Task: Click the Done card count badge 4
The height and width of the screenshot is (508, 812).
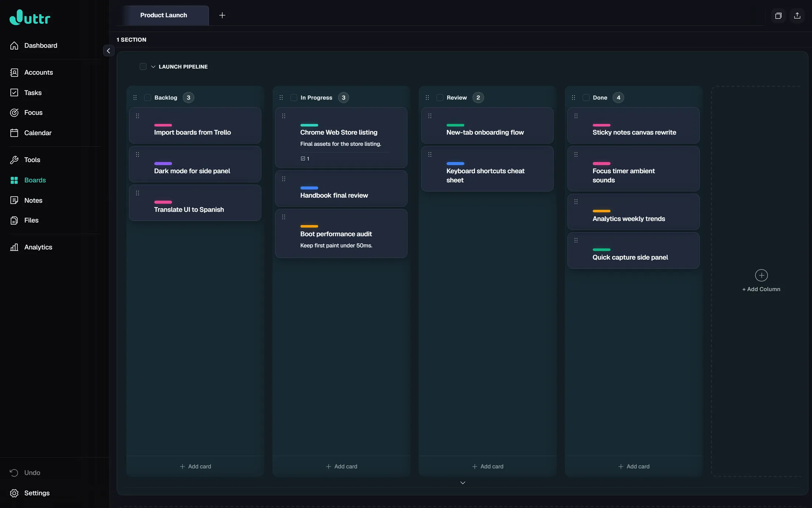Action: (x=618, y=98)
